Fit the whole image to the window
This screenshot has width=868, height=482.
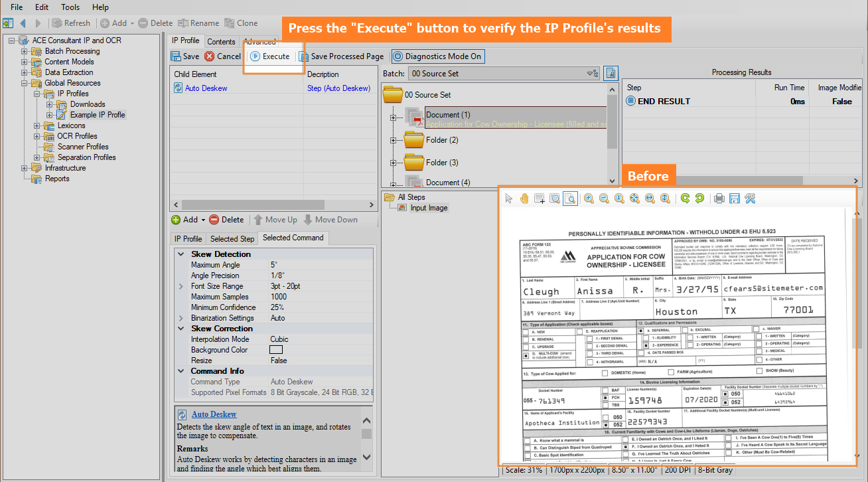[634, 198]
